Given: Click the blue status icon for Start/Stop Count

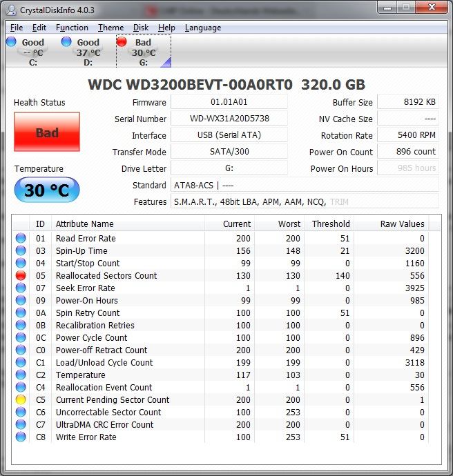Looking at the screenshot, I should tap(21, 263).
